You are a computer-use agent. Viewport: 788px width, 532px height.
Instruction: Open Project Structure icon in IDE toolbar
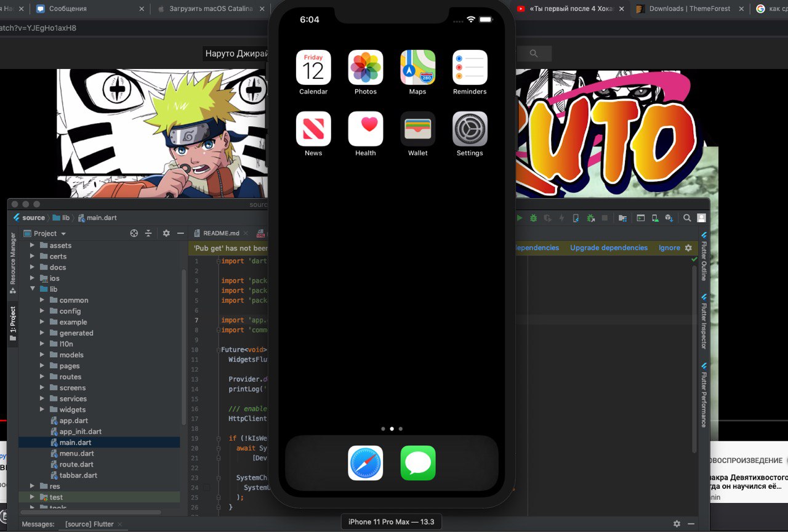623,218
